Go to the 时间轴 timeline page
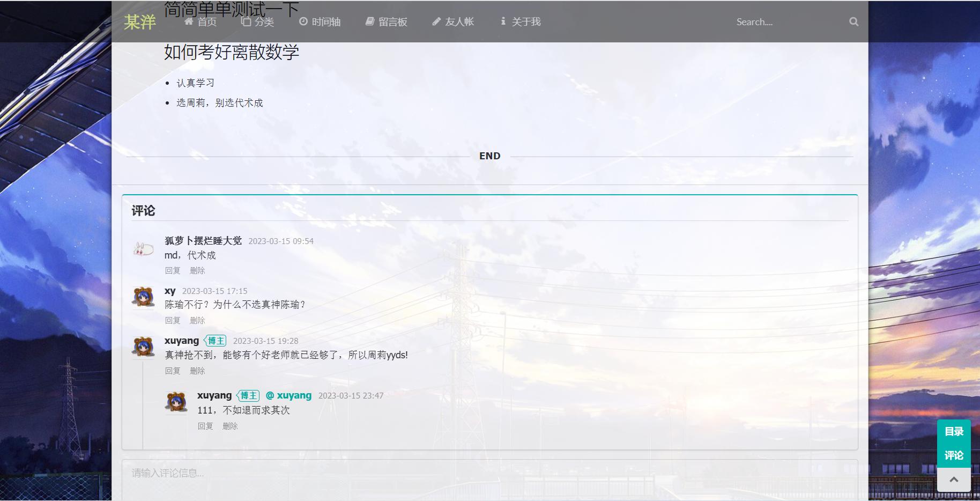 (320, 22)
